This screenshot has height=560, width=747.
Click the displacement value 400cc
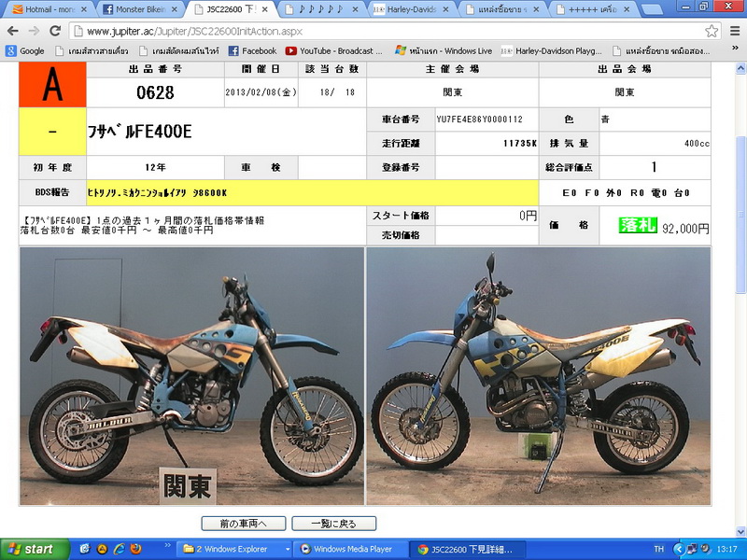click(x=697, y=144)
